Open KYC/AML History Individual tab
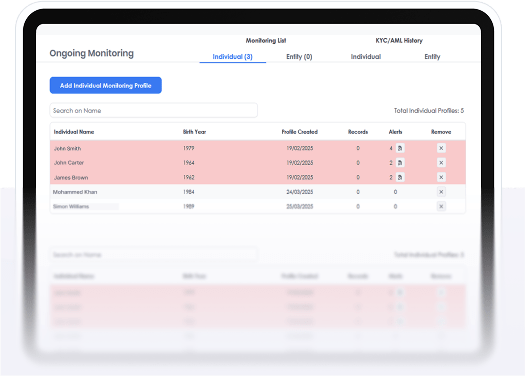The height and width of the screenshot is (376, 525). (366, 57)
